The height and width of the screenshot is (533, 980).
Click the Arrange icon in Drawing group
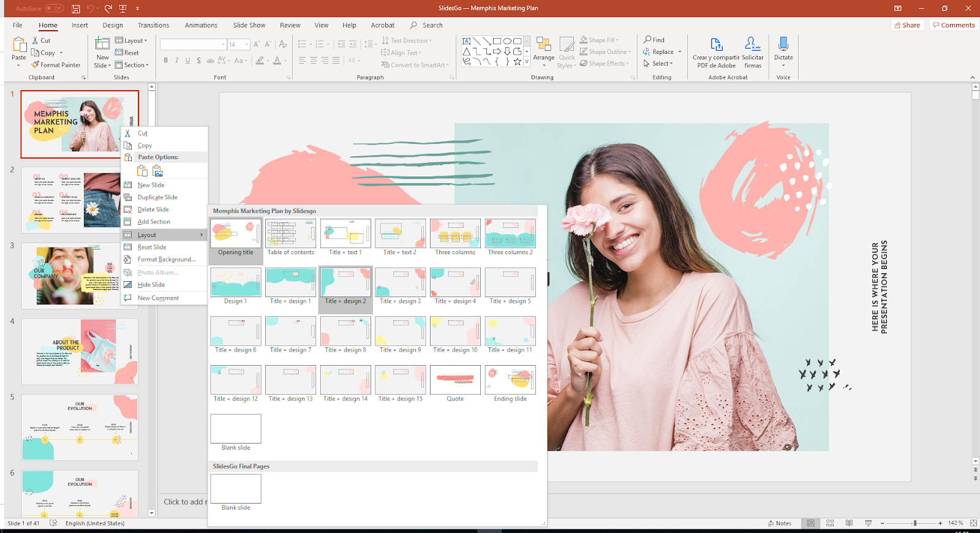[543, 44]
